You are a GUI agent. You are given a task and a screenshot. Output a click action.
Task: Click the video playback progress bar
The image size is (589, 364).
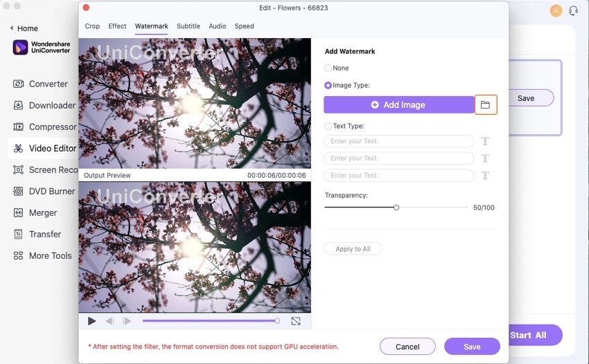tap(211, 321)
